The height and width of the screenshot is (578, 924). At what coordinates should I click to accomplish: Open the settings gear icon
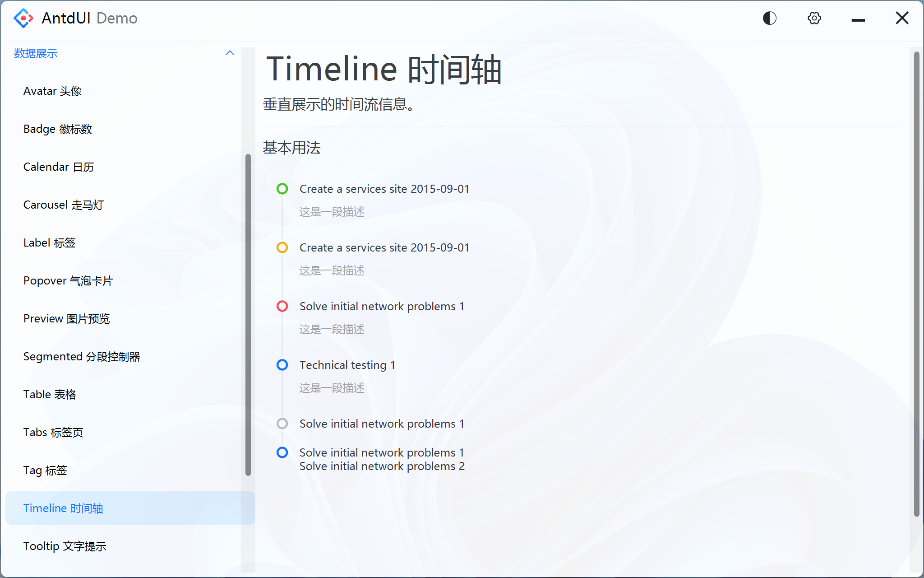(x=814, y=18)
